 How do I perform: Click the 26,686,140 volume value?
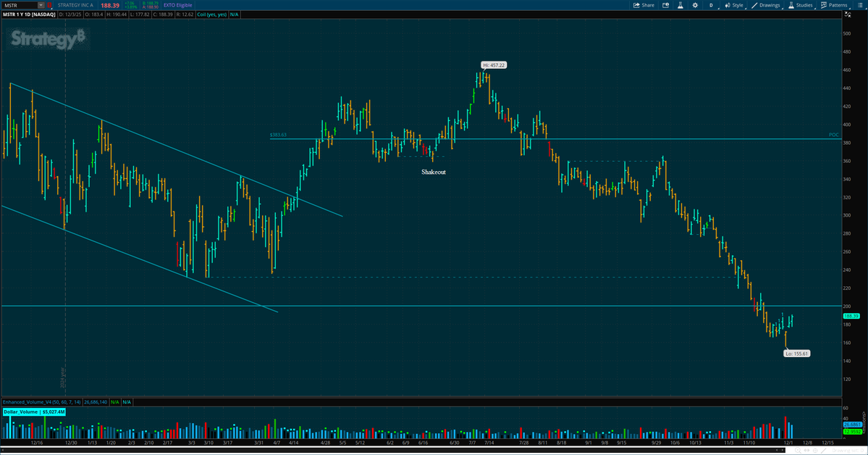point(96,402)
